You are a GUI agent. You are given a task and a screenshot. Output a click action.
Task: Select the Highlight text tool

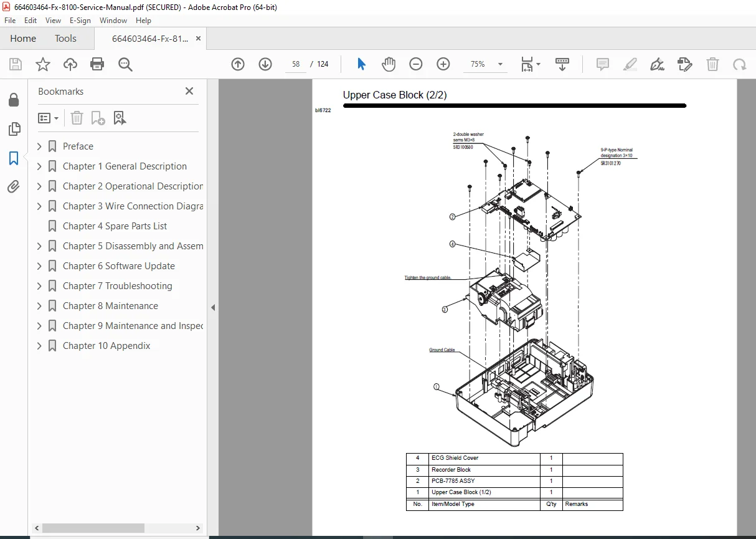pos(630,64)
